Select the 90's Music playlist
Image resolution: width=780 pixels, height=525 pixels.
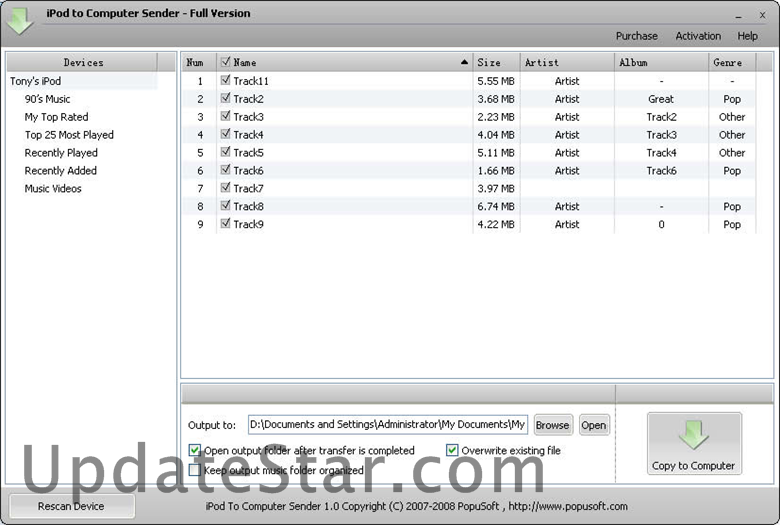coord(47,99)
